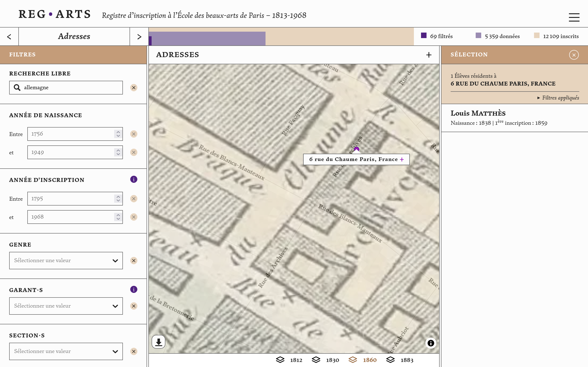Click info icon beside Année d'inscription
The height and width of the screenshot is (367, 588).
coord(134,179)
